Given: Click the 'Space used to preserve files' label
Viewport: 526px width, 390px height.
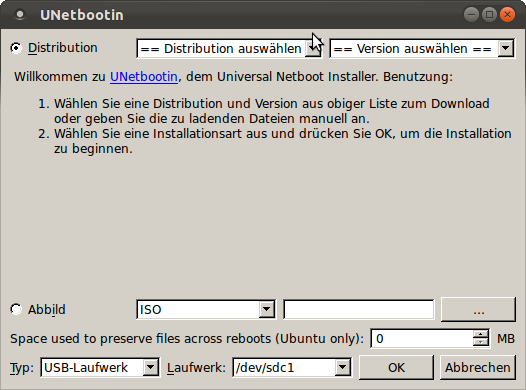Looking at the screenshot, I should coord(187,339).
